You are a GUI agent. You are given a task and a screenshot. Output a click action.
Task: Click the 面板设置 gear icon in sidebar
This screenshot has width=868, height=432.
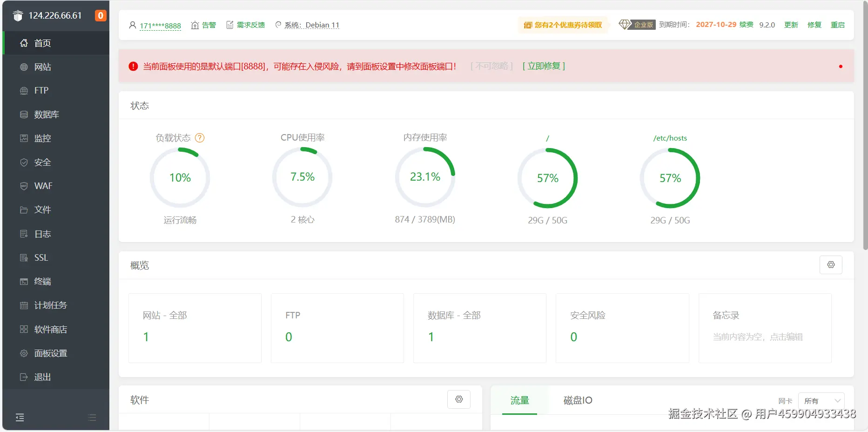[24, 353]
